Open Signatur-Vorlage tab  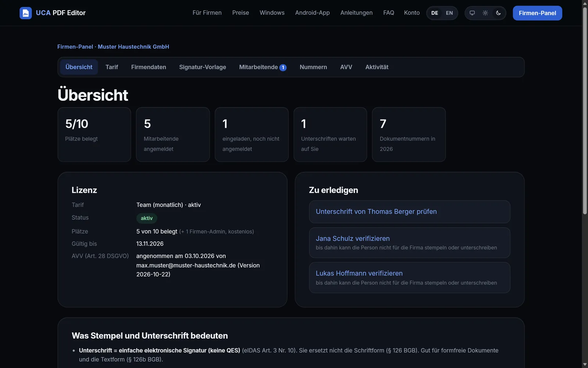(202, 67)
